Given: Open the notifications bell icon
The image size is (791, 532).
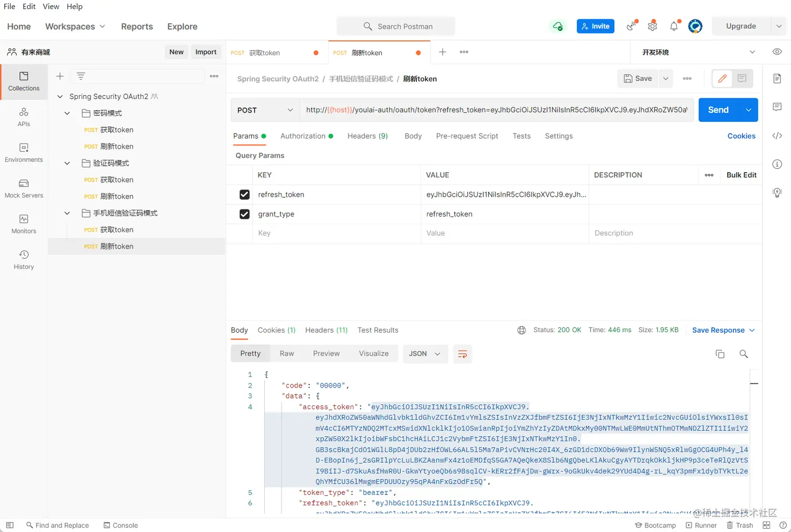Looking at the screenshot, I should click(674, 26).
